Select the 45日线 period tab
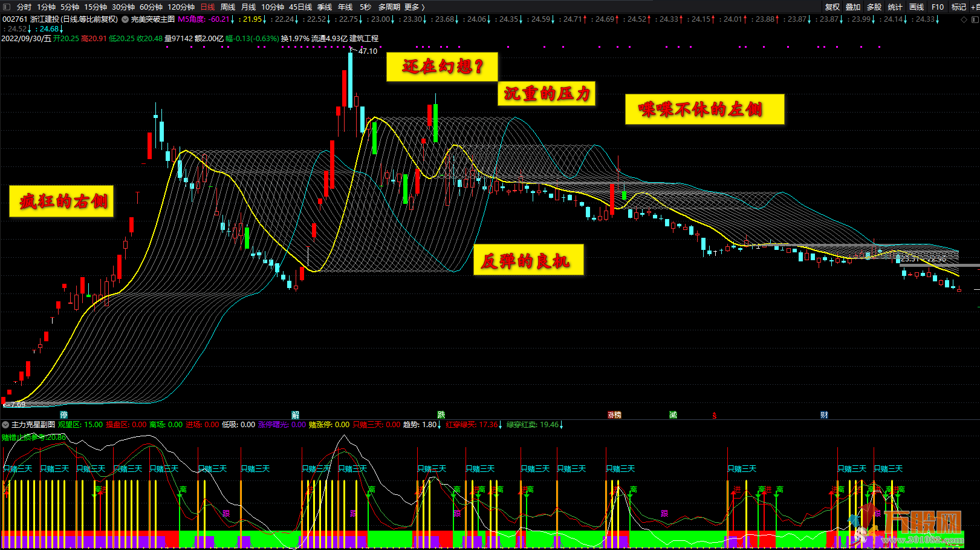 (x=300, y=7)
